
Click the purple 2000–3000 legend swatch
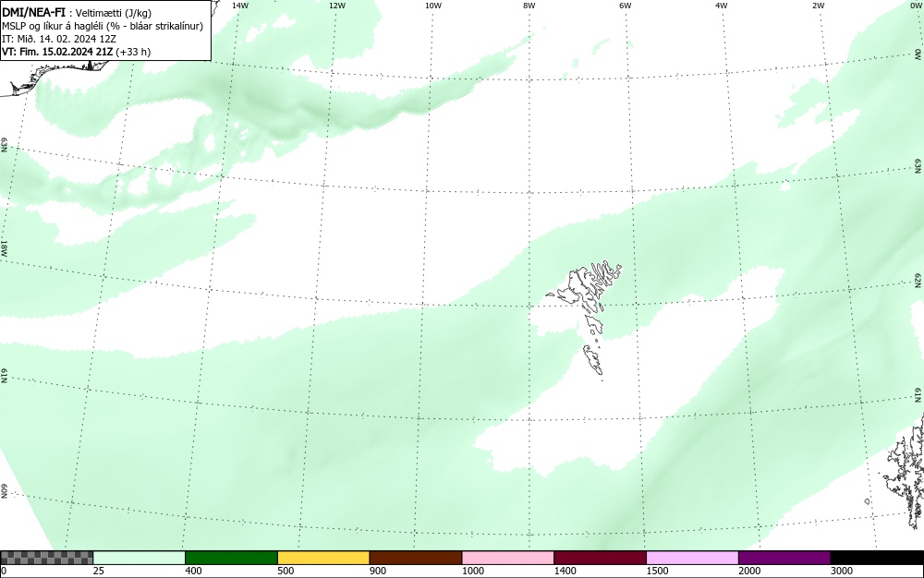pos(784,558)
